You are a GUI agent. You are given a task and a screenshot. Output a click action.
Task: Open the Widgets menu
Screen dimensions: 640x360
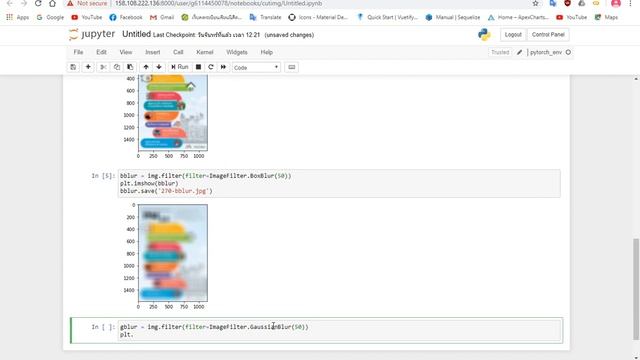[237, 52]
